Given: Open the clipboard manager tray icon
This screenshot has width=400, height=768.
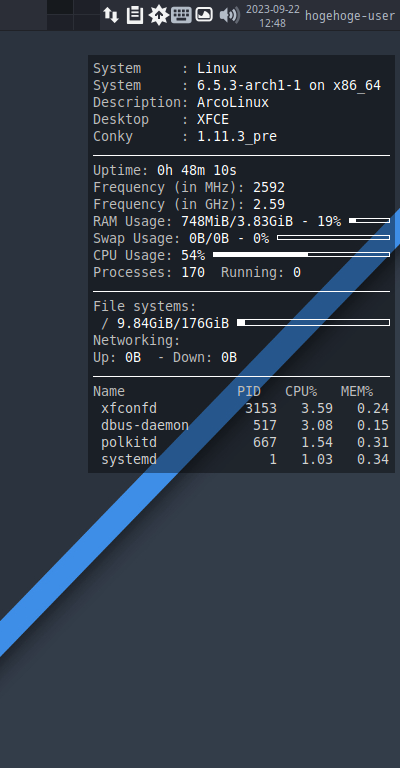Looking at the screenshot, I should pos(135,15).
